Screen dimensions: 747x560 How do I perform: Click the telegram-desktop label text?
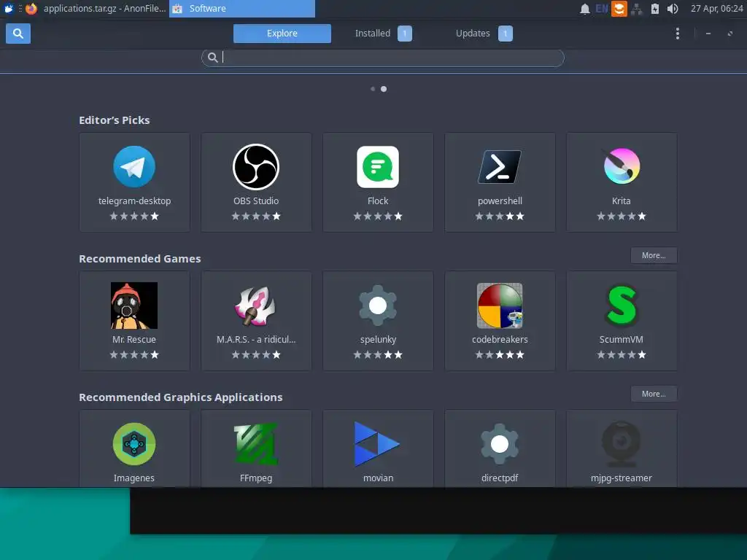point(134,201)
